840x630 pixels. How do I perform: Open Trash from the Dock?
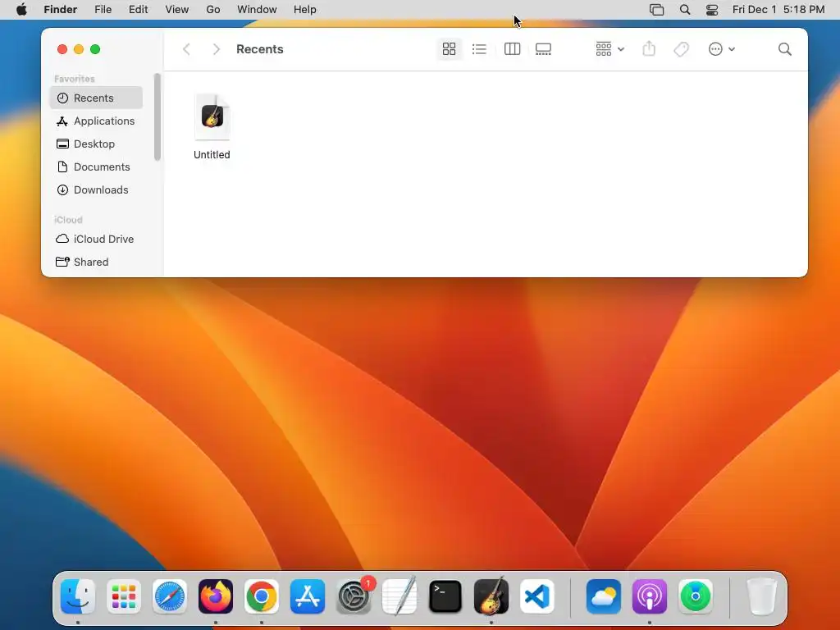tap(761, 596)
